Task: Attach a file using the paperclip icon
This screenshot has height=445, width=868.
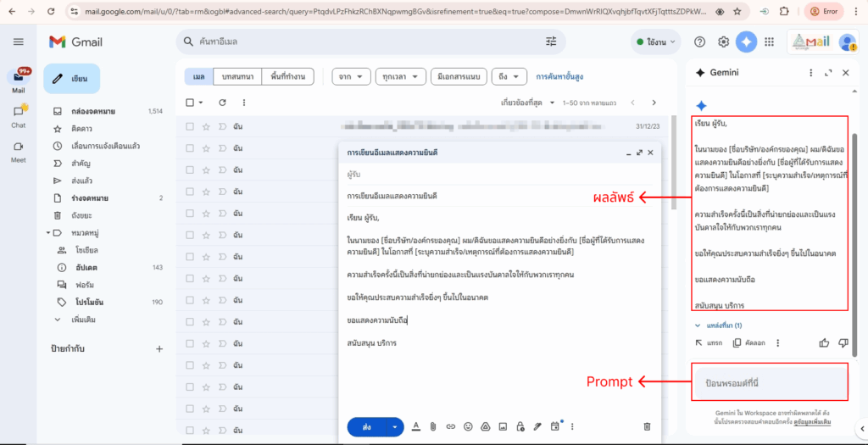Action: [x=432, y=426]
